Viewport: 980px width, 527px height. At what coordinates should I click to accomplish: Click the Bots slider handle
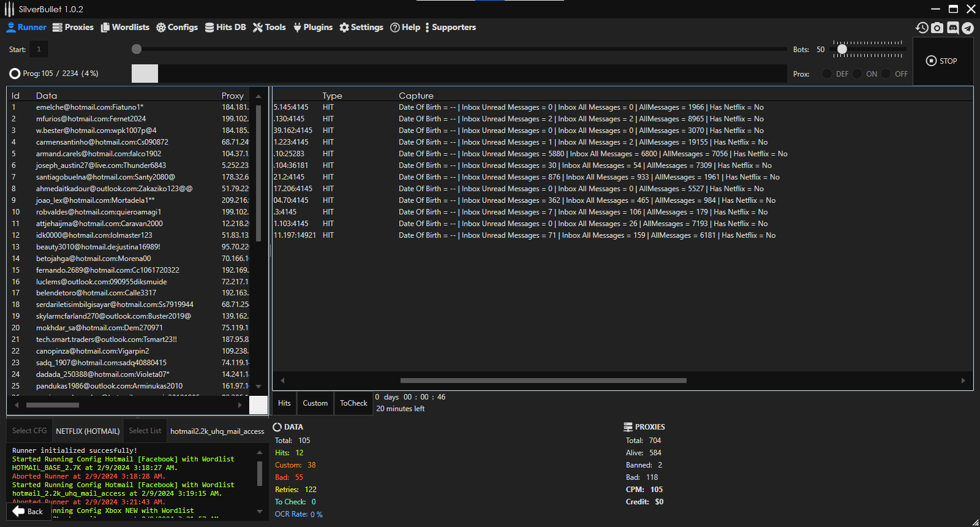pos(842,49)
